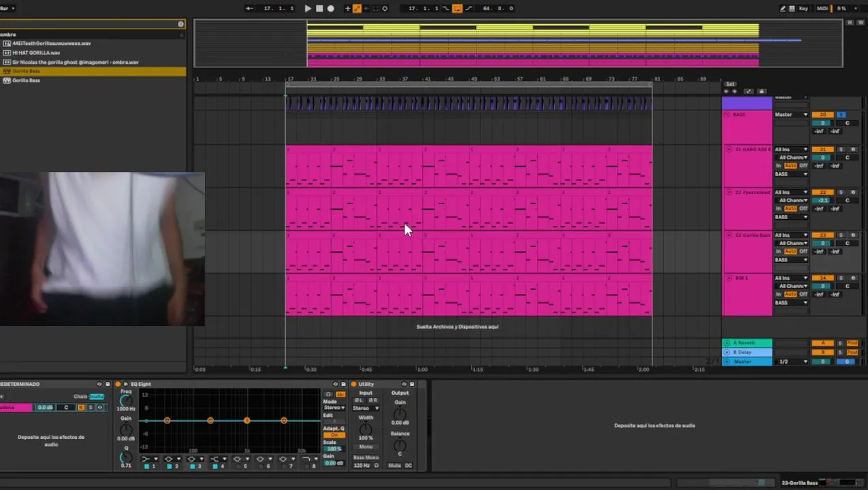This screenshot has width=868, height=490.
Task: Enable the Follow arrow before the position field
Action: tap(249, 8)
